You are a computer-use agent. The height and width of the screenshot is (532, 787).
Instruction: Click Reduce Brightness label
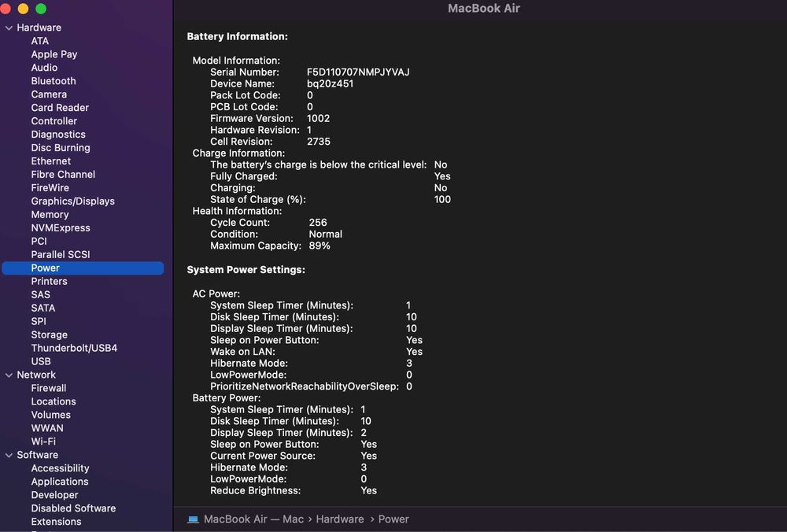click(256, 490)
